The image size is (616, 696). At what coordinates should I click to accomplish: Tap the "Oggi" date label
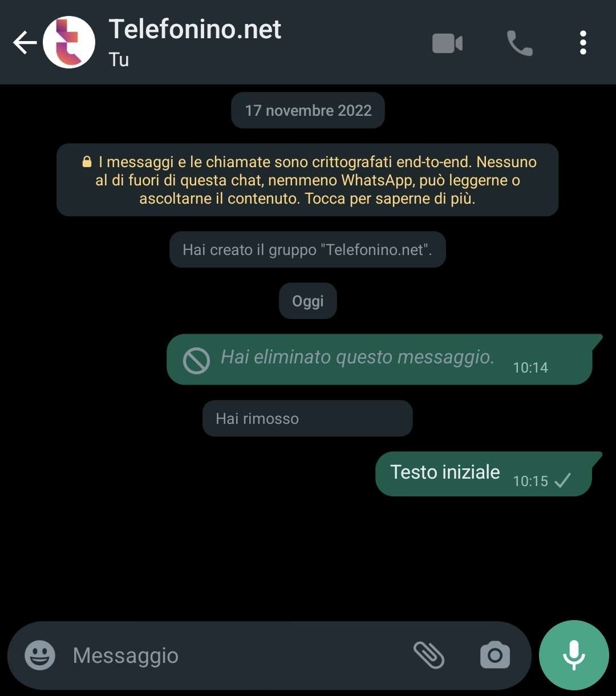click(308, 301)
